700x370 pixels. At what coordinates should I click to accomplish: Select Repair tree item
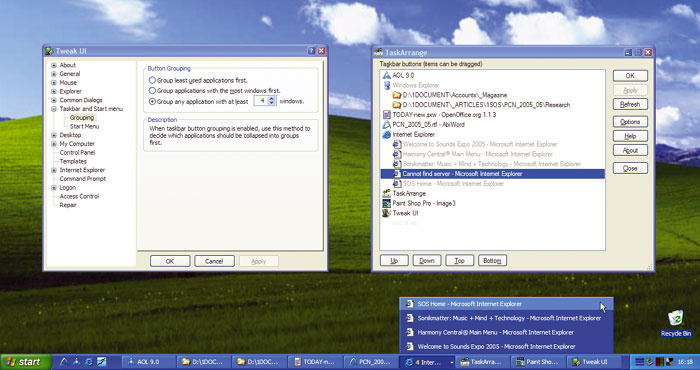(x=68, y=205)
